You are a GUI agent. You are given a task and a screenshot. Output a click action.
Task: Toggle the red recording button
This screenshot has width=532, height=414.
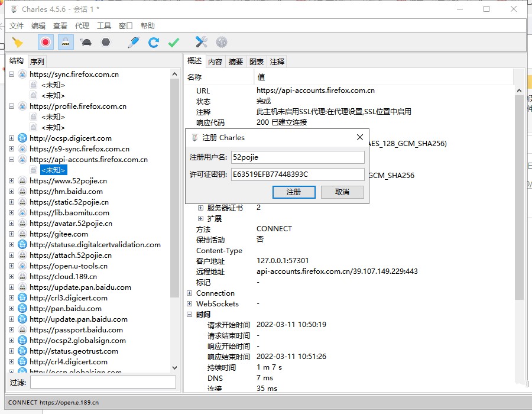[46, 43]
